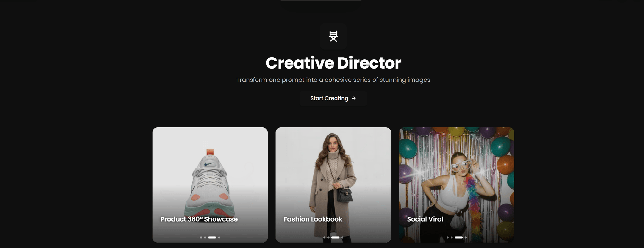This screenshot has width=644, height=248.
Task: Open the Product 360° Showcase card
Action: click(x=210, y=185)
